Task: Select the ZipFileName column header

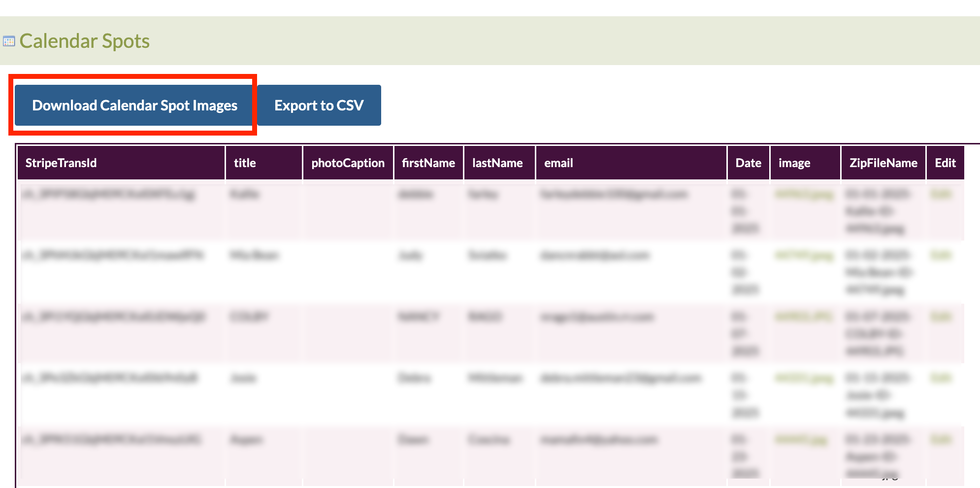Action: point(883,163)
